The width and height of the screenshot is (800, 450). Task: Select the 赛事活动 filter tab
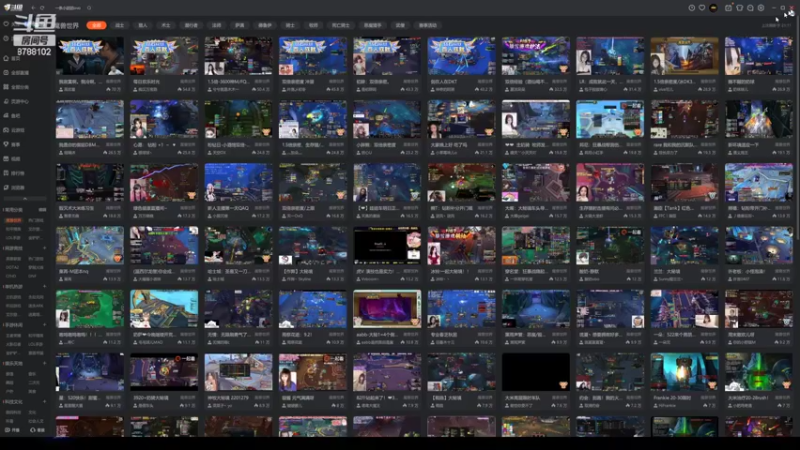pyautogui.click(x=428, y=25)
